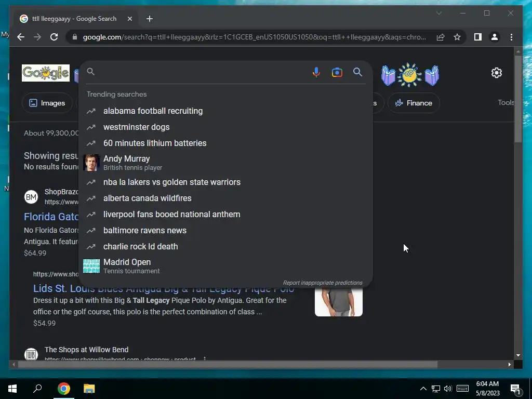Show hidden system tray icons
Screen dimensions: 532x399
(423, 389)
